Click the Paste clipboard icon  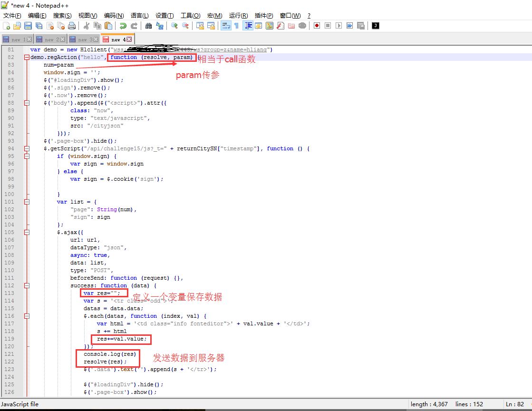pos(108,26)
